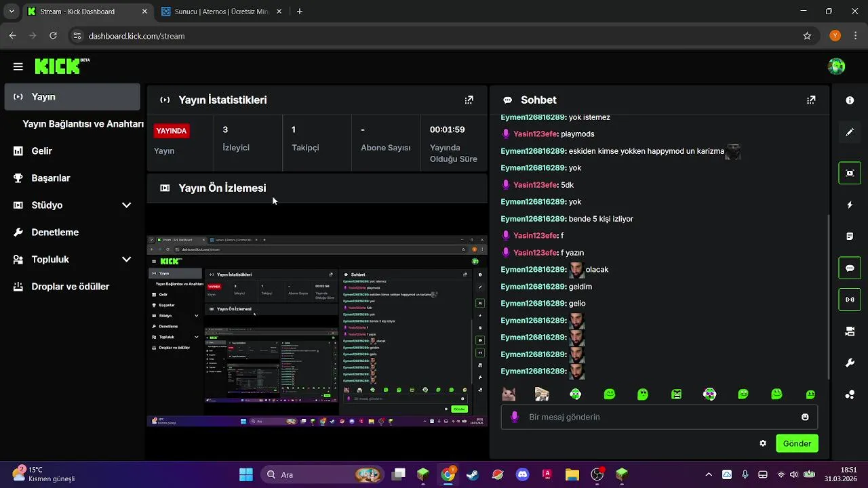Click the username in "Eymen126816289: geldim"
868x488 pixels.
533,287
